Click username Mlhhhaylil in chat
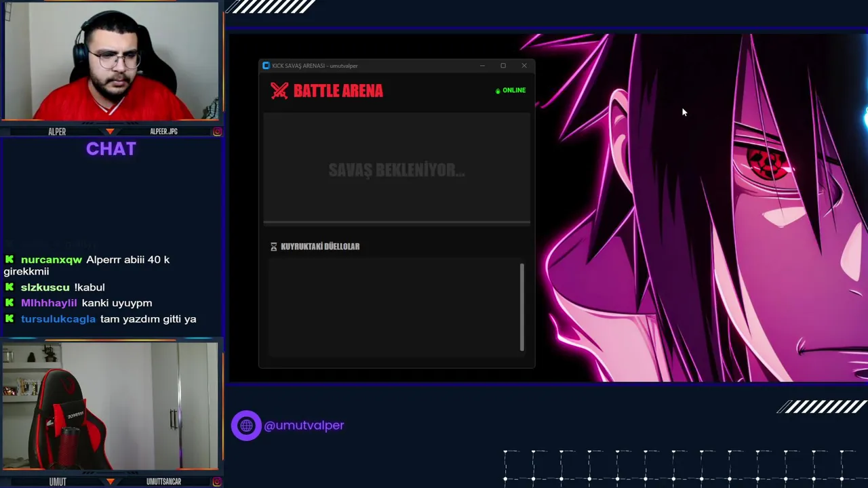Image resolution: width=868 pixels, height=488 pixels. pos(49,303)
